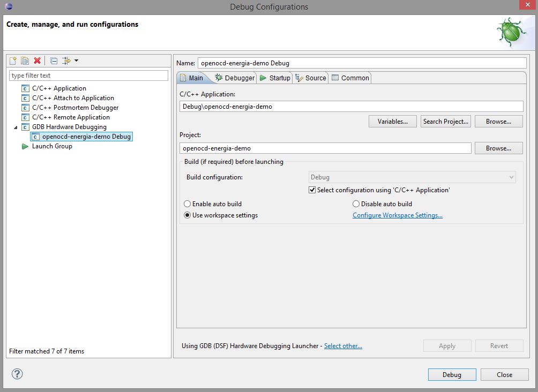Viewport: 538px width, 392px height.
Task: Collapse all configuration tree items
Action: point(54,61)
